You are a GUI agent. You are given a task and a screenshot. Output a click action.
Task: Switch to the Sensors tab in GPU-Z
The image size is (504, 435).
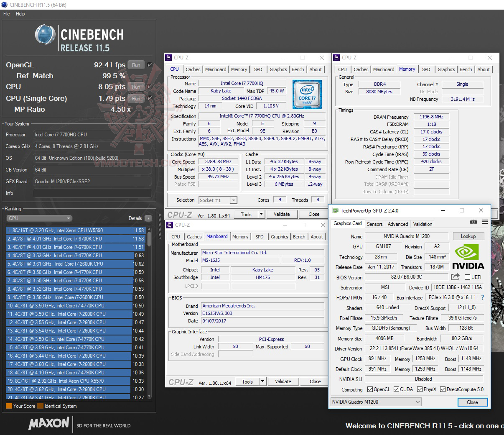click(x=374, y=224)
